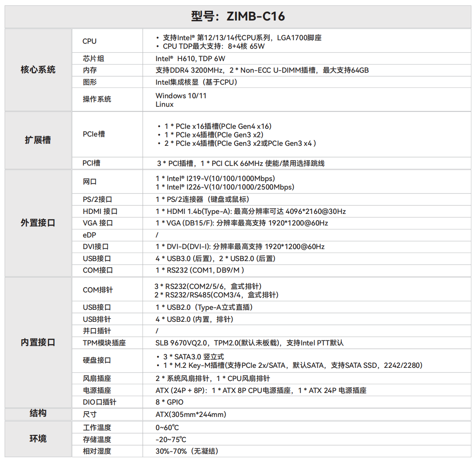Click the 内置接口 category cell
This screenshot has width=476, height=463.
pos(38,342)
